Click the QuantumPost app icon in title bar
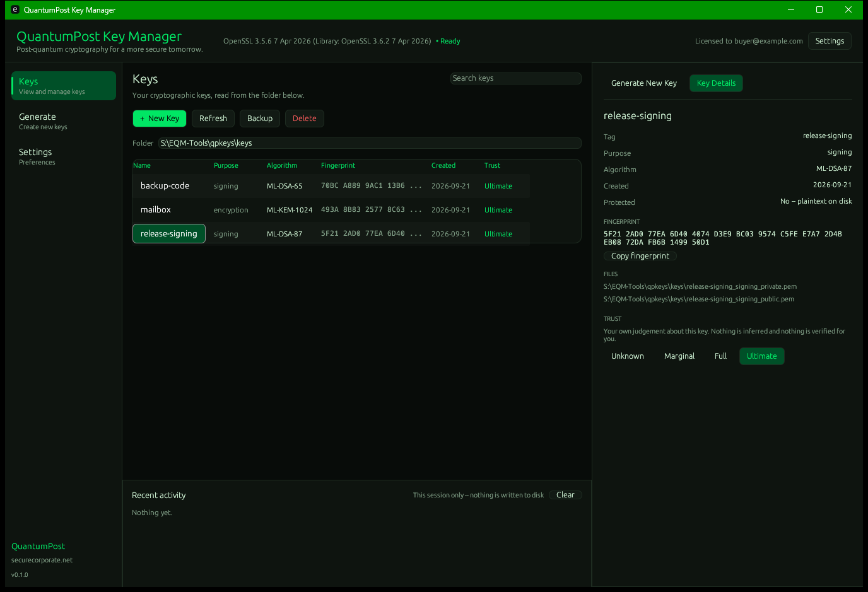Image resolution: width=868 pixels, height=592 pixels. 15,9
